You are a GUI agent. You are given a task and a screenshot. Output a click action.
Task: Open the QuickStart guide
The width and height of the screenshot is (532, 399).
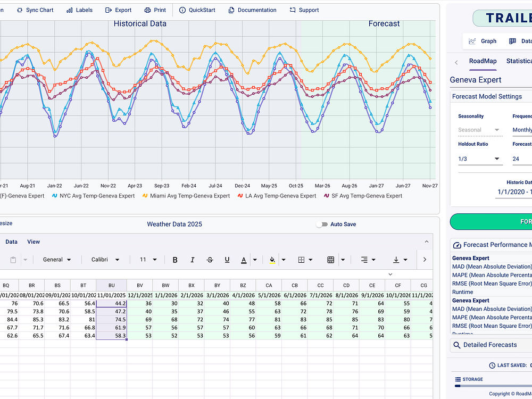pyautogui.click(x=196, y=10)
